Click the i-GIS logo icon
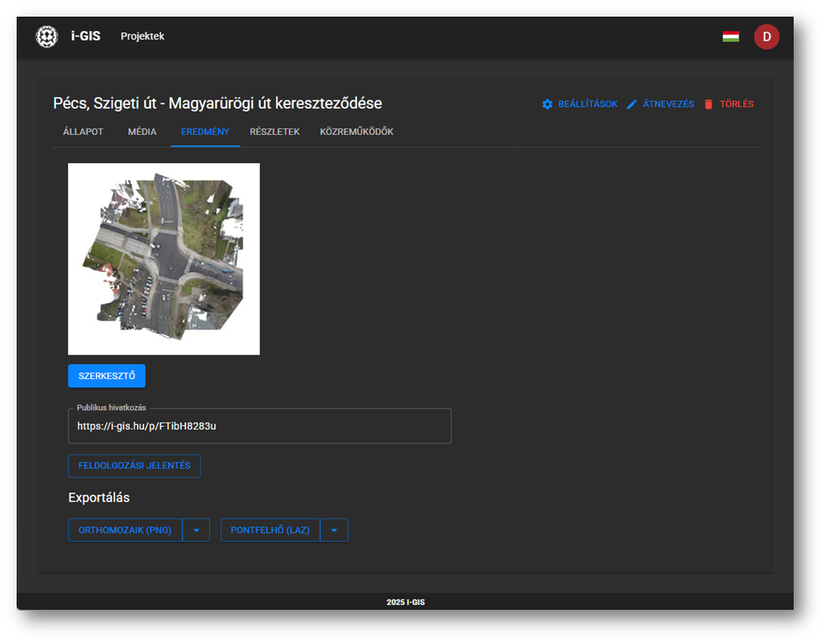This screenshot has height=644, width=827. [x=47, y=36]
